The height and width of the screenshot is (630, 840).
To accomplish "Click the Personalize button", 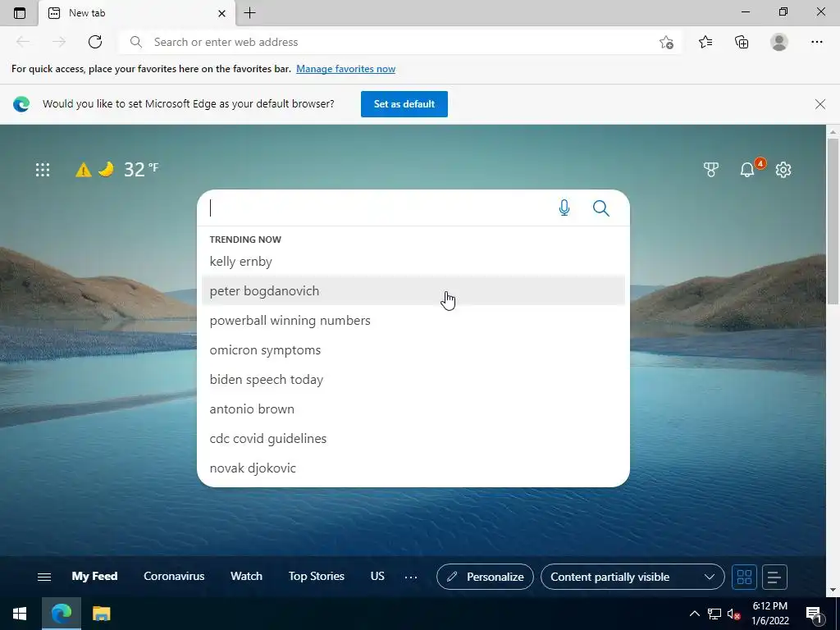I will tap(485, 577).
